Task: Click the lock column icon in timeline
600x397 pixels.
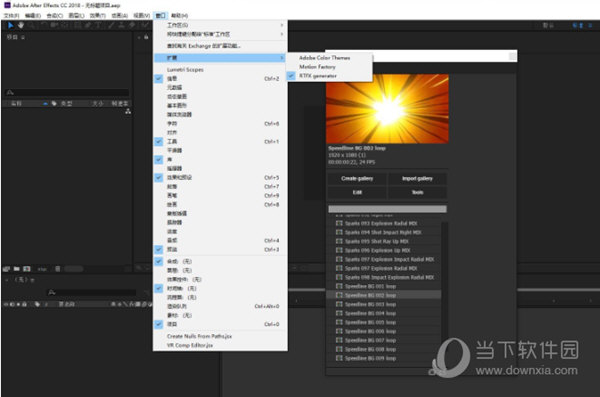Action: pyautogui.click(x=24, y=304)
